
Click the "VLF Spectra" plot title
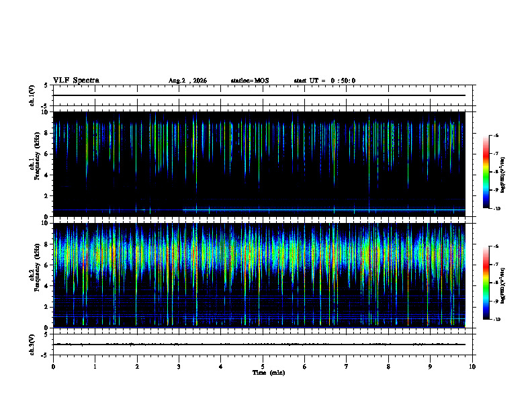click(76, 81)
